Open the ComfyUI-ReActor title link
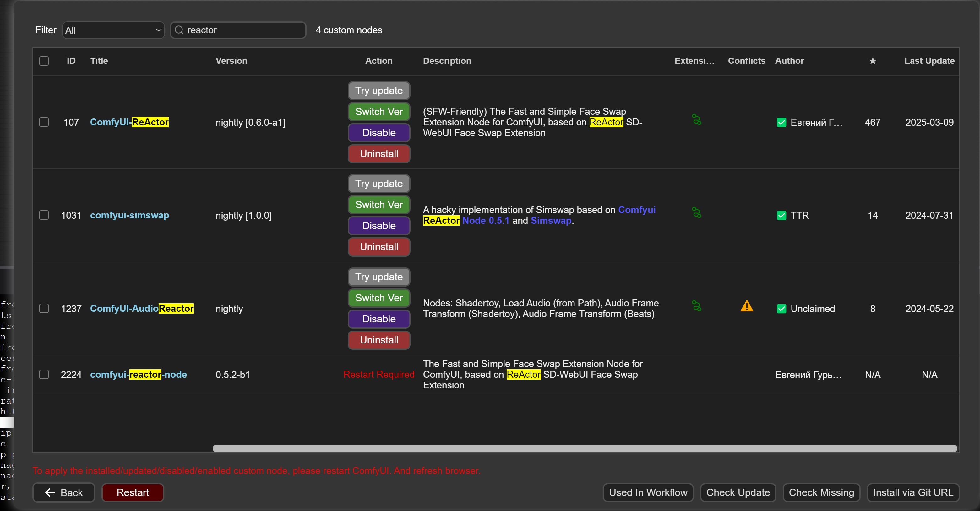The width and height of the screenshot is (980, 511). point(129,122)
